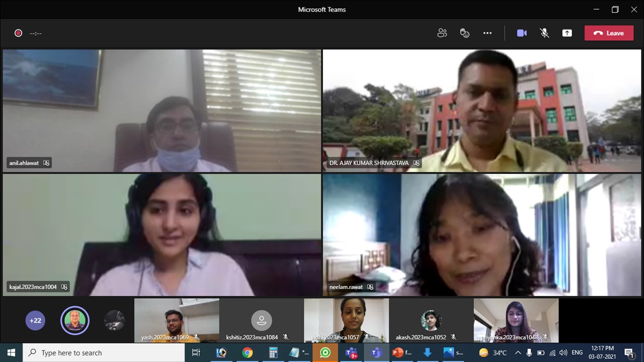This screenshot has height=362, width=644.
Task: Unmute the microphone
Action: tap(544, 33)
